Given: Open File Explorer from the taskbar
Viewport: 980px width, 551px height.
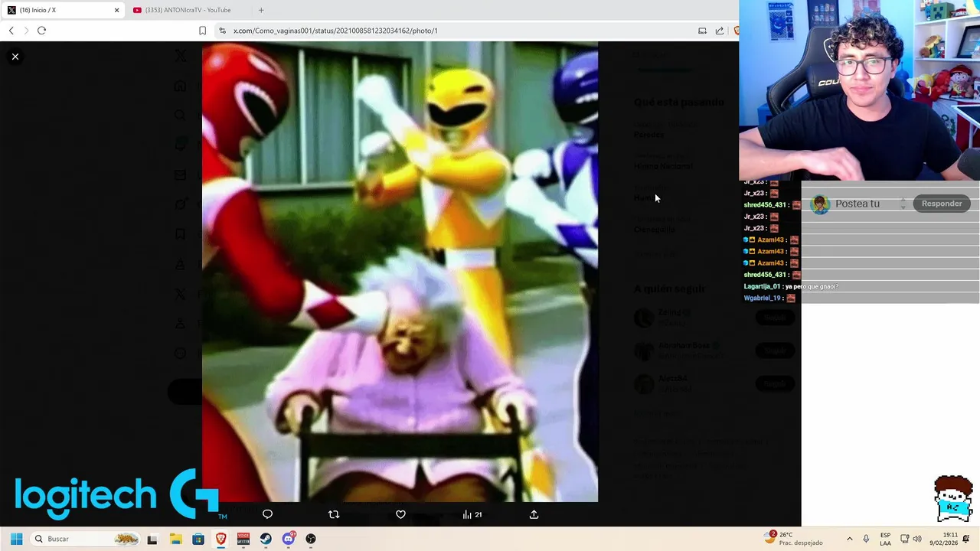Looking at the screenshot, I should (175, 539).
